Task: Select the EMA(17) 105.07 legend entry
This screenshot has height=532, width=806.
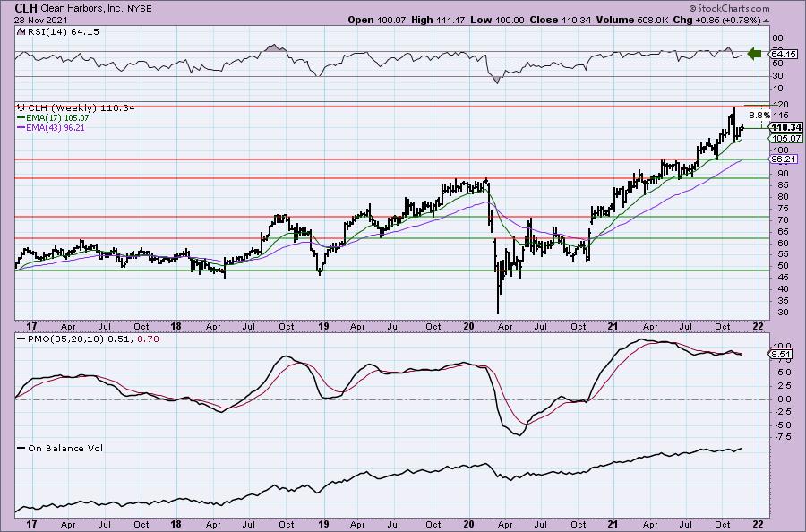Action: [53, 117]
